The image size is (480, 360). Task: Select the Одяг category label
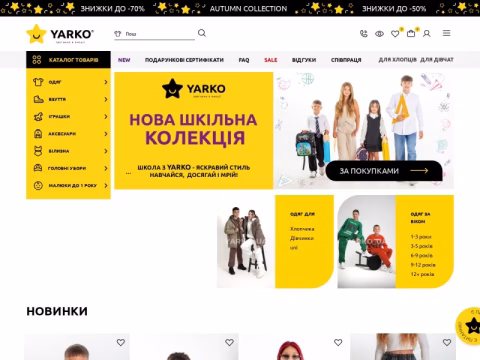[55, 82]
